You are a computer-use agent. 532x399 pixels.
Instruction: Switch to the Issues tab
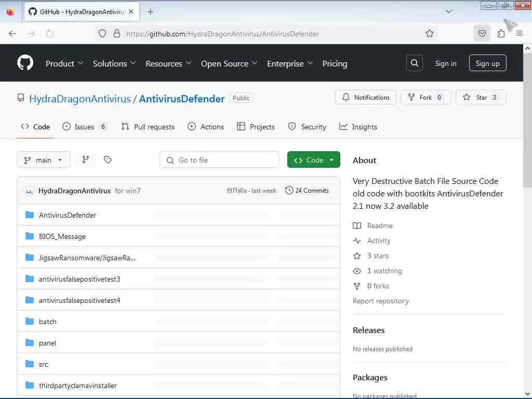click(85, 127)
